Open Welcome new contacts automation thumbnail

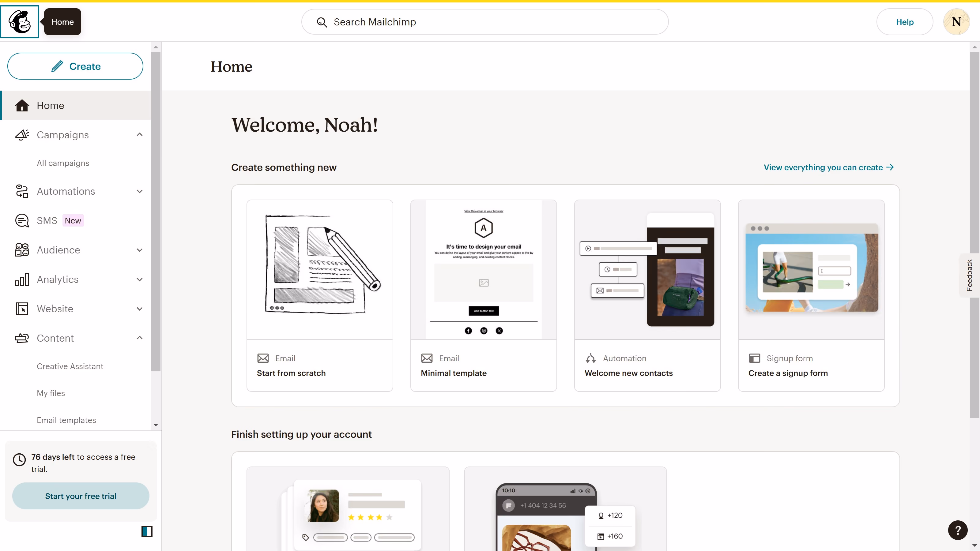coord(647,270)
